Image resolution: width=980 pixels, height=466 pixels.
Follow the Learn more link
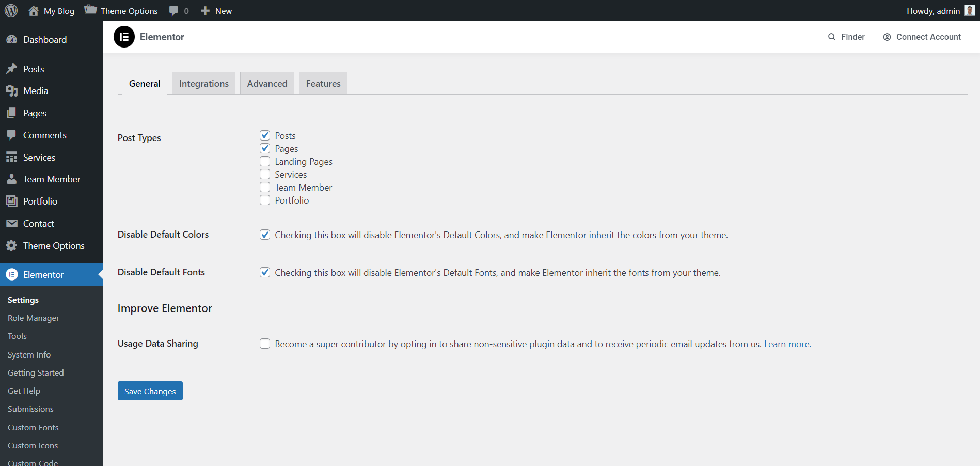point(787,344)
